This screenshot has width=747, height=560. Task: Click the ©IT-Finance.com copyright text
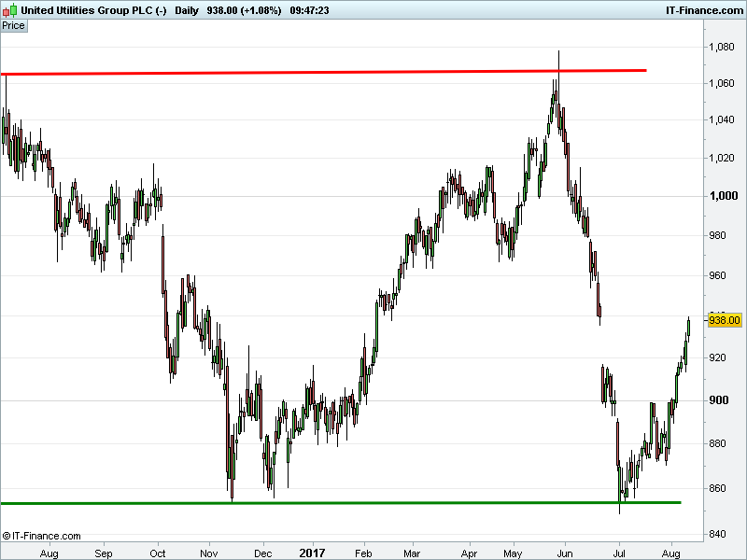point(42,536)
